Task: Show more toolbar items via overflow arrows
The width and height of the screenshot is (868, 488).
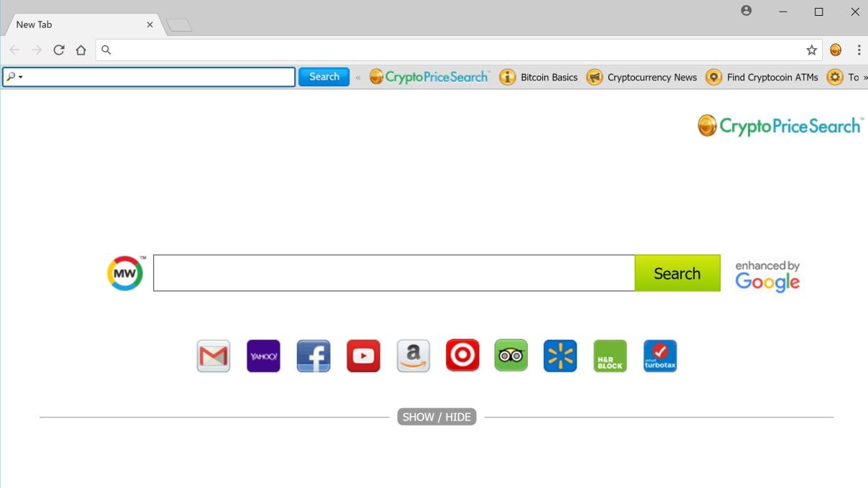Action: (865, 78)
